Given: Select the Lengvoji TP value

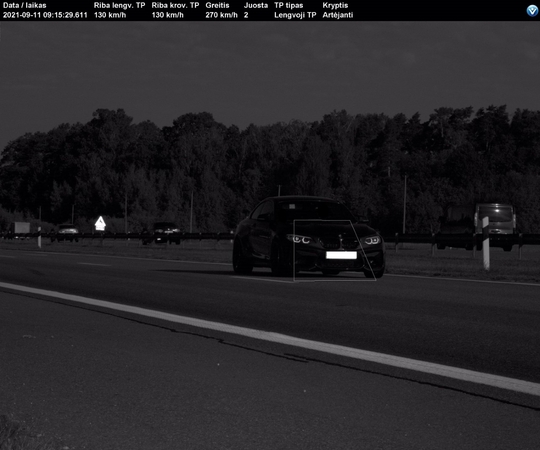Looking at the screenshot, I should click(x=295, y=15).
